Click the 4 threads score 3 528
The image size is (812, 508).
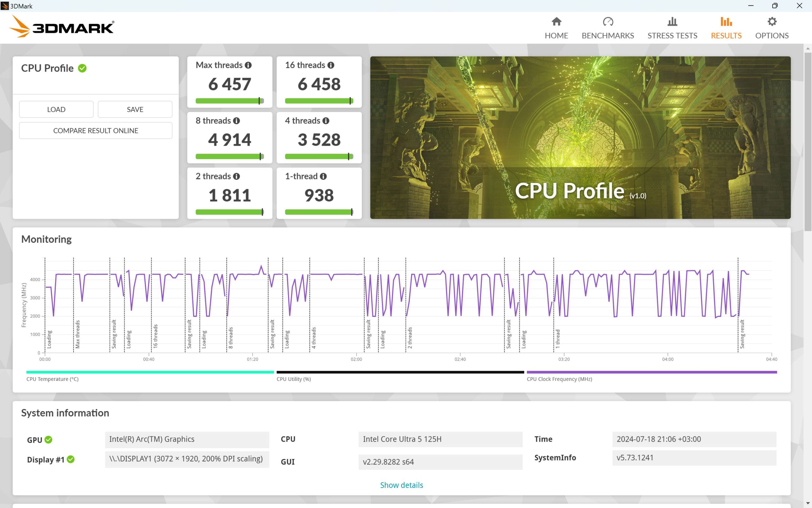click(319, 140)
